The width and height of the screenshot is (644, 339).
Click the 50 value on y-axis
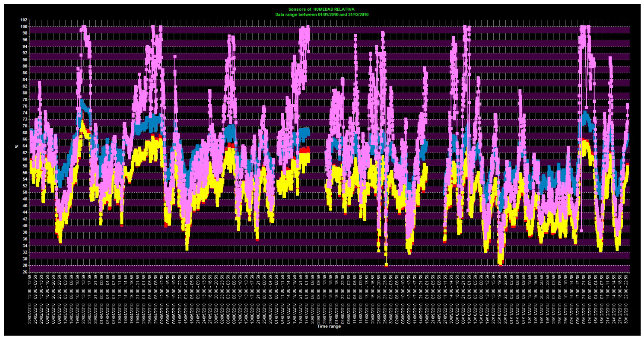coord(25,193)
